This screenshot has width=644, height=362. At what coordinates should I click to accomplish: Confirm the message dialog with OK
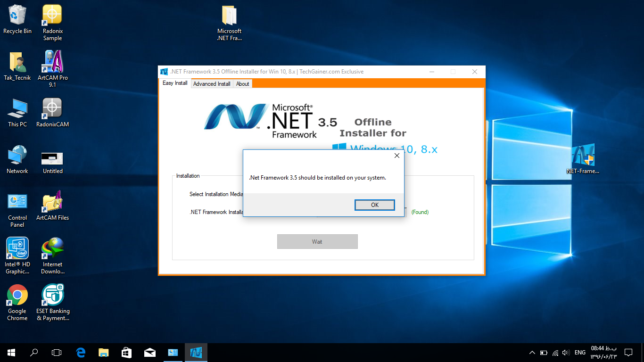point(375,205)
